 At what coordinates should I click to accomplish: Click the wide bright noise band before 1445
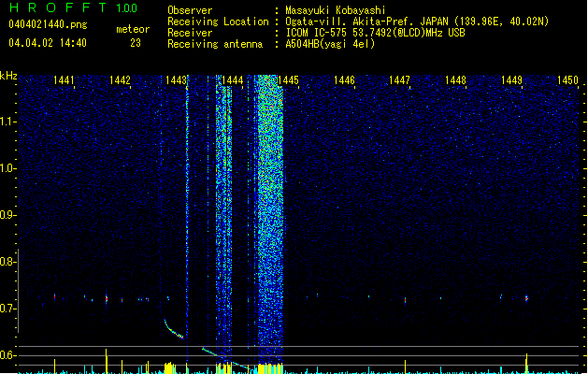point(270,222)
